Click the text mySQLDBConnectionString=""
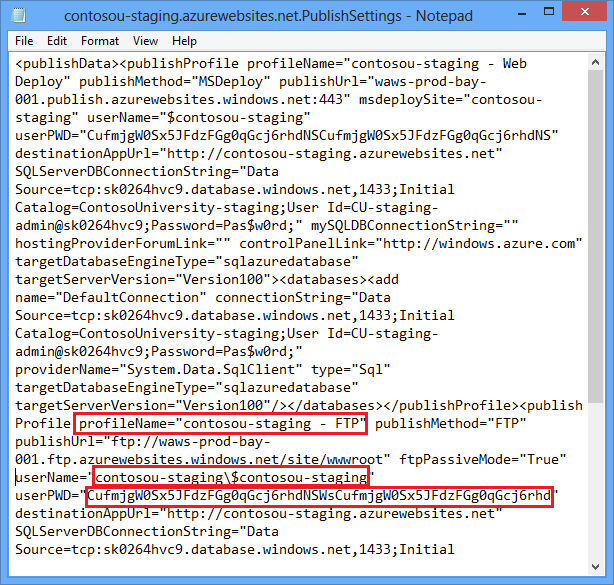 pos(415,226)
